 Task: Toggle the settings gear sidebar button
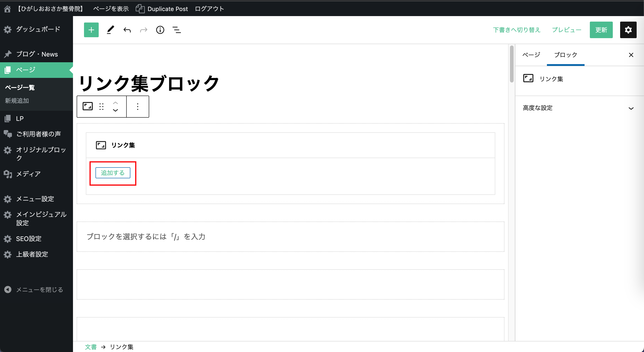click(x=628, y=30)
